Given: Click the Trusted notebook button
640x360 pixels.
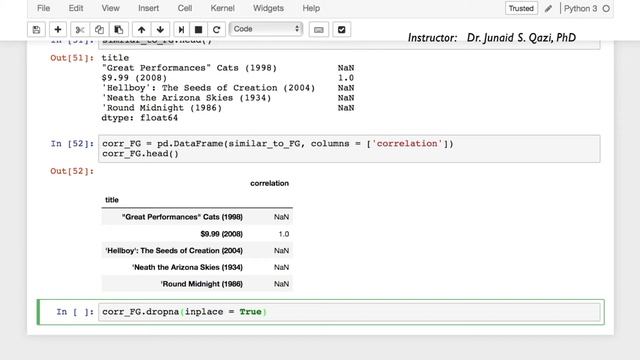Looking at the screenshot, I should pyautogui.click(x=521, y=8).
